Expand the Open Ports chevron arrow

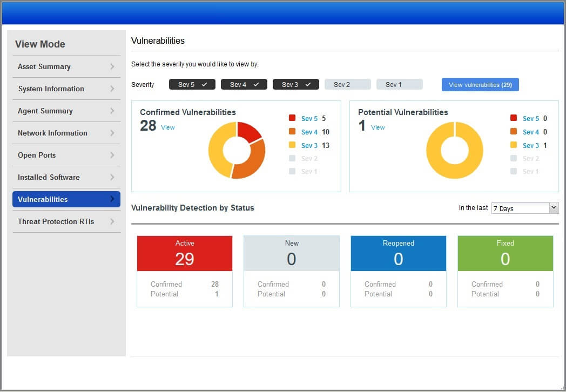pyautogui.click(x=112, y=155)
